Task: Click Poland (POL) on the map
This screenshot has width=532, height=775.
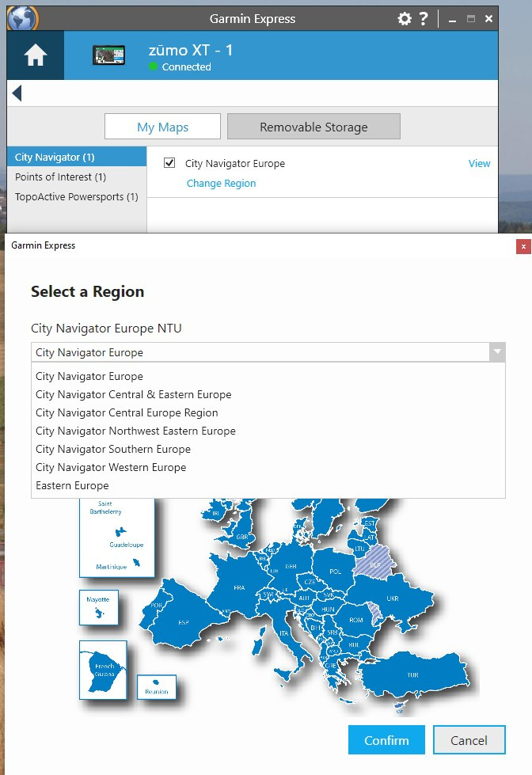Action: coord(335,571)
